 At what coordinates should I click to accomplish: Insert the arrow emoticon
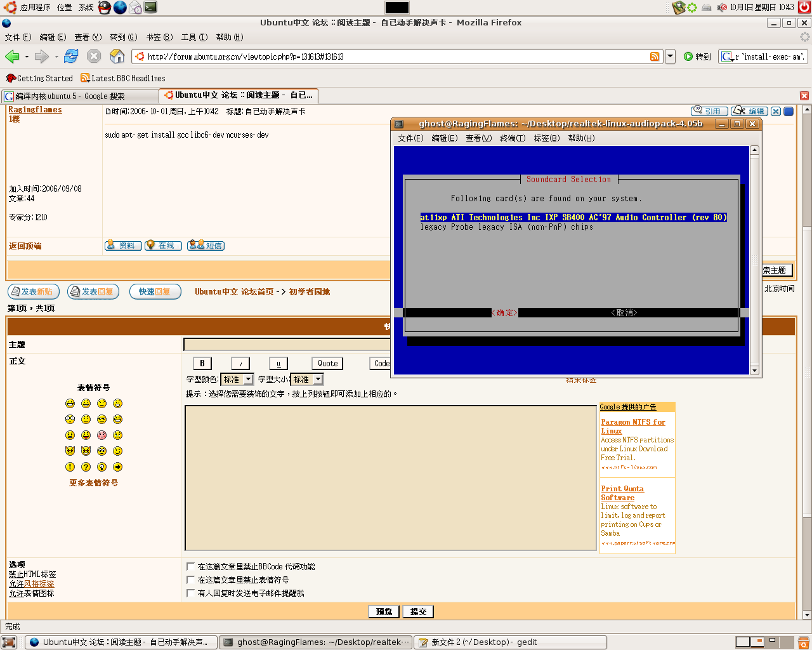[x=118, y=467]
